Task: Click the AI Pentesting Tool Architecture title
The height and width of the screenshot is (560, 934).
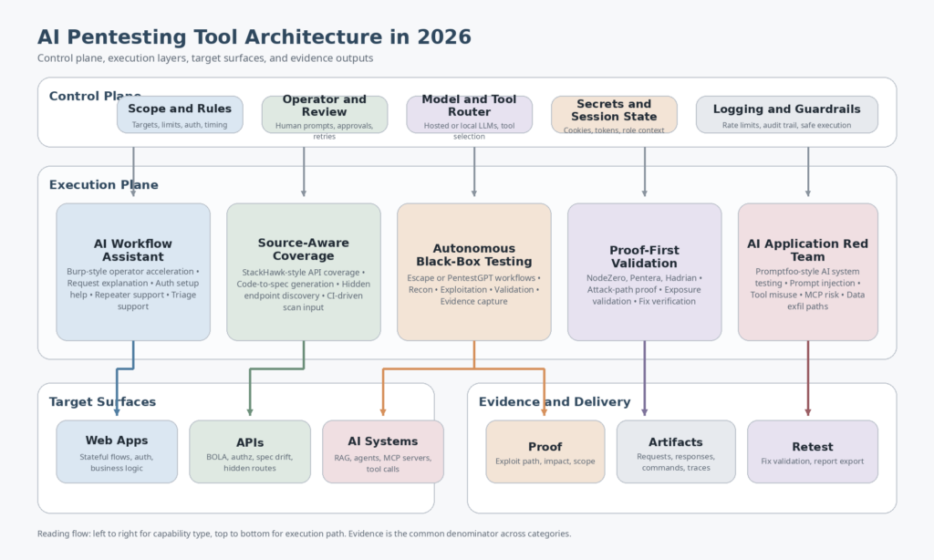Action: point(254,37)
